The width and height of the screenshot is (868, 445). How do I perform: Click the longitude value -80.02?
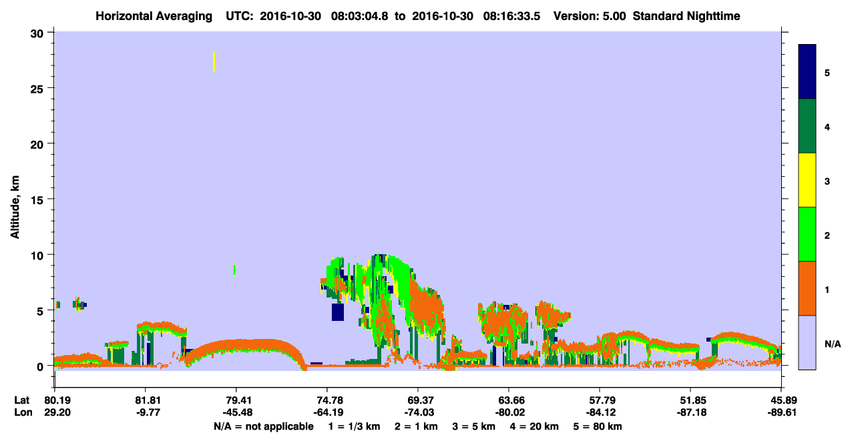click(509, 412)
